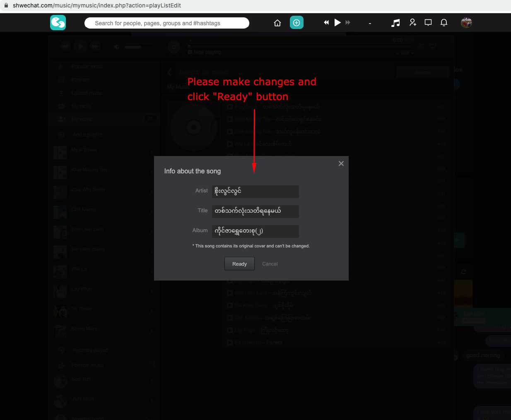Image resolution: width=511 pixels, height=420 pixels.
Task: Click the ShweChat logo icon
Action: (x=58, y=23)
